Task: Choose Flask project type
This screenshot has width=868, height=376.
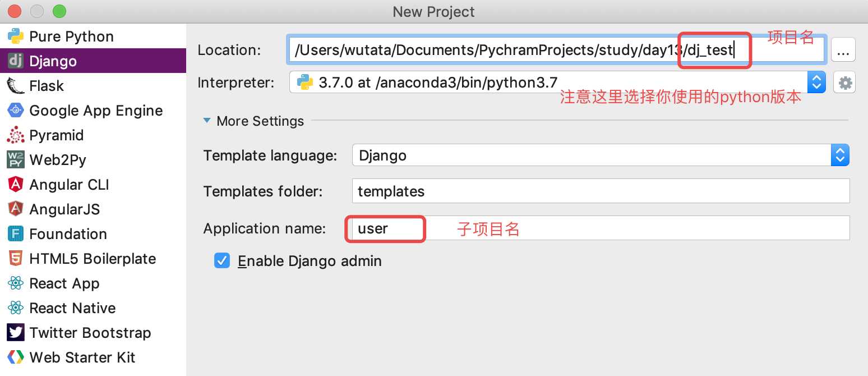Action: (47, 86)
